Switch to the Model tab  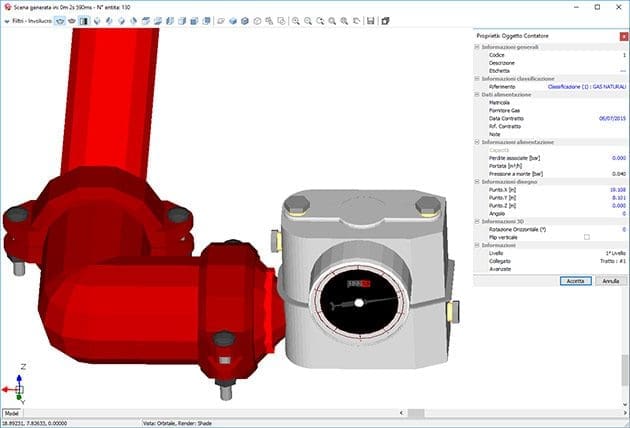(x=13, y=412)
